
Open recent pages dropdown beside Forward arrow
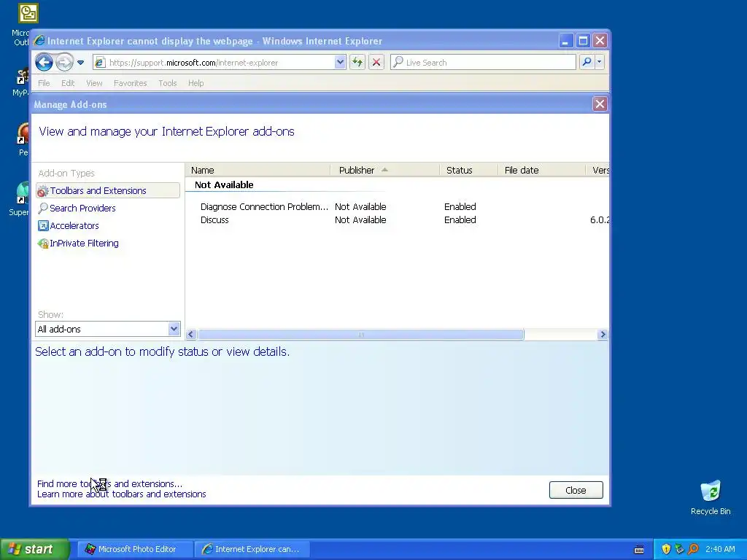80,63
